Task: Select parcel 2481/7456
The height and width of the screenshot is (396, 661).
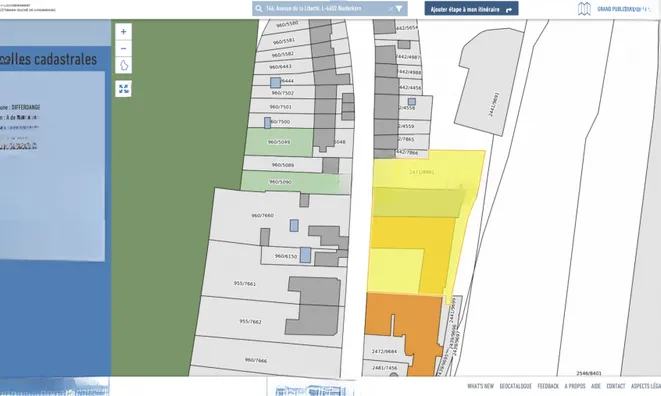Action: click(384, 368)
